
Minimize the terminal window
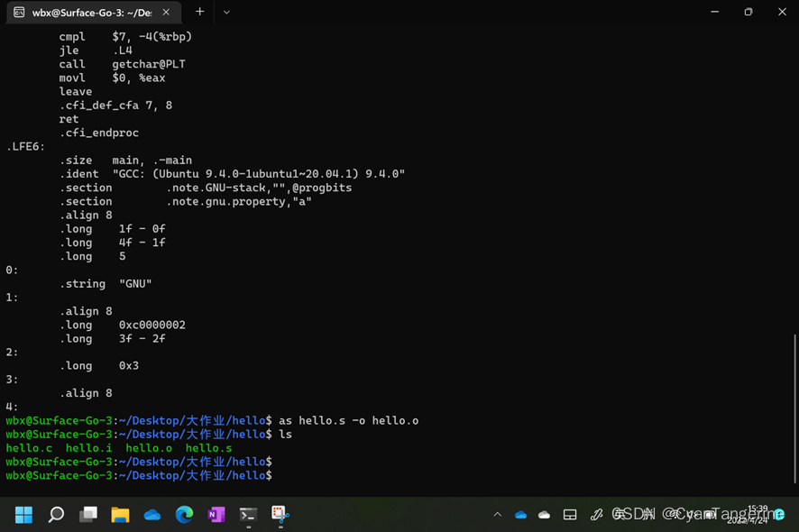pos(715,12)
